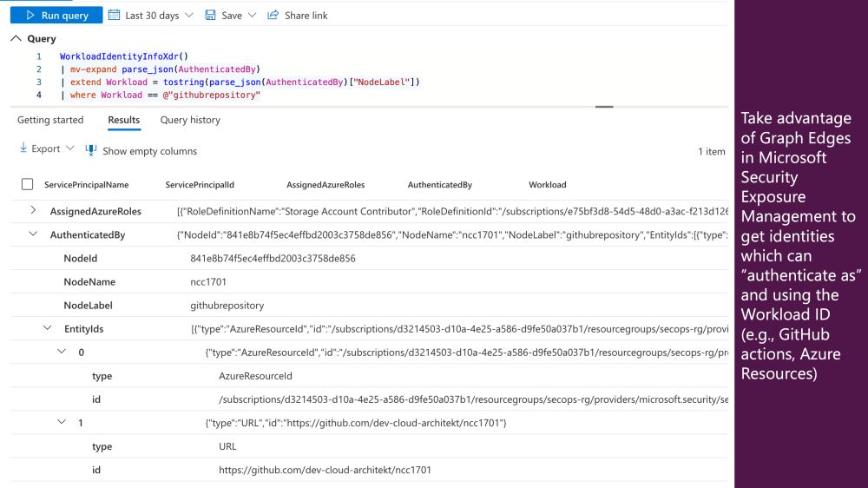The image size is (868, 488).
Task: Click the Run query play icon
Action: (x=30, y=16)
